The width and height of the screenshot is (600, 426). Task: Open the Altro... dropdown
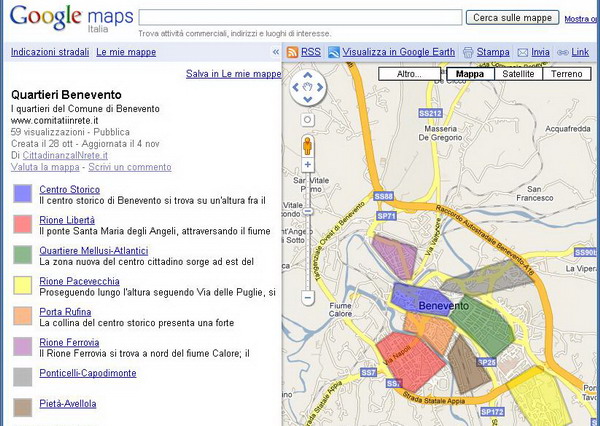pos(409,74)
